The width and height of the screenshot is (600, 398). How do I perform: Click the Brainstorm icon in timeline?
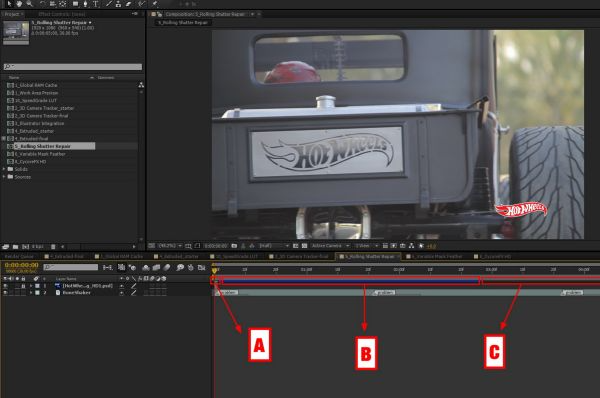(180, 267)
